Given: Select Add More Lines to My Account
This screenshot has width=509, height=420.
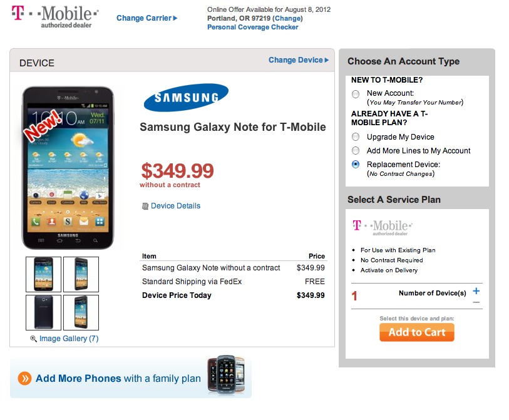Looking at the screenshot, I should [x=356, y=151].
